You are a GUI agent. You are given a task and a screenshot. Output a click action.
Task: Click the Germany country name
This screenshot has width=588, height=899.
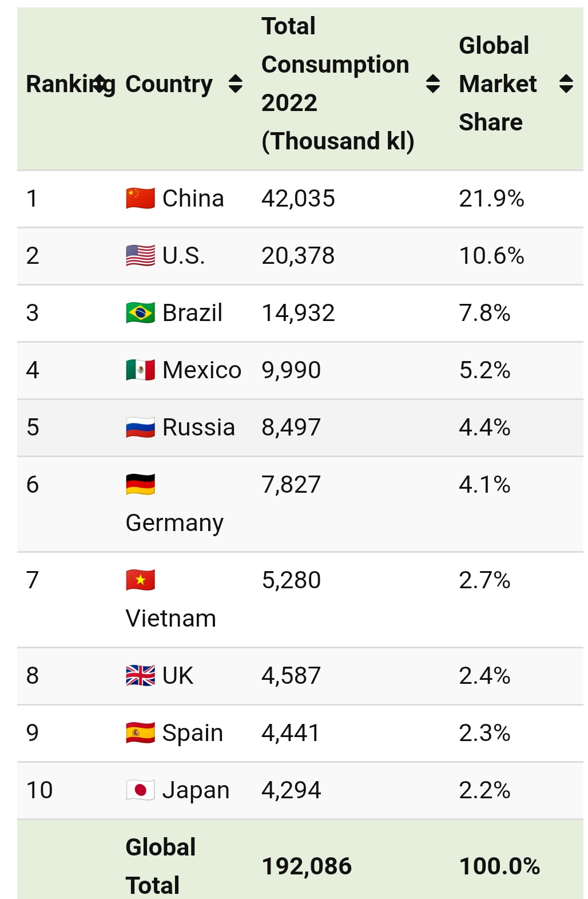pos(174,523)
